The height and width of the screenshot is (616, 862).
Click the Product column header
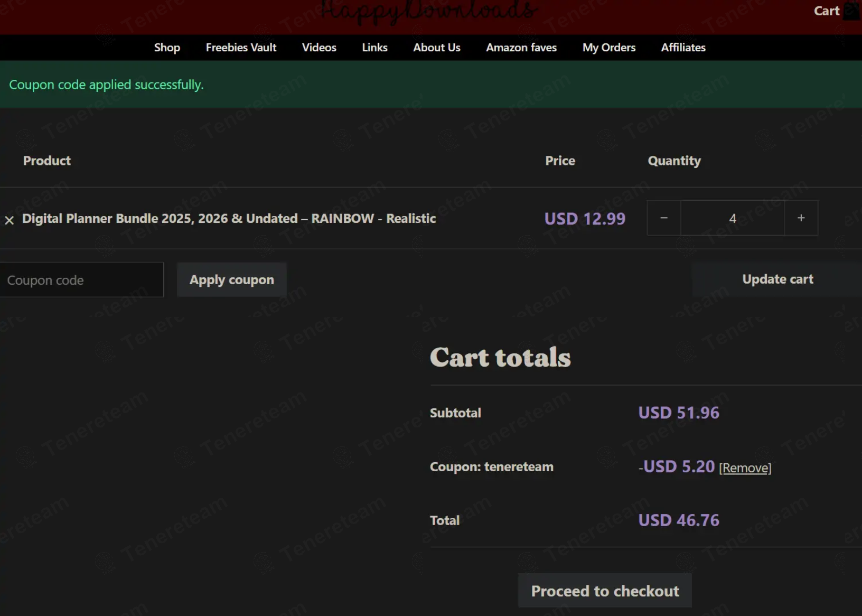click(46, 161)
